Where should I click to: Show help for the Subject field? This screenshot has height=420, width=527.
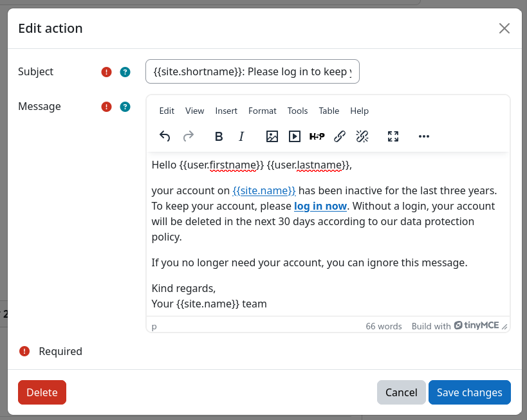coord(125,72)
